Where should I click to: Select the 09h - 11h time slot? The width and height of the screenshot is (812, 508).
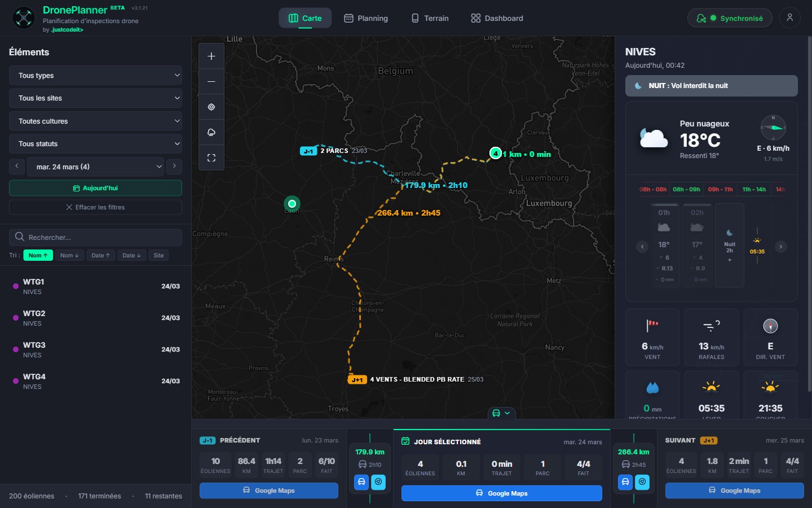point(721,190)
